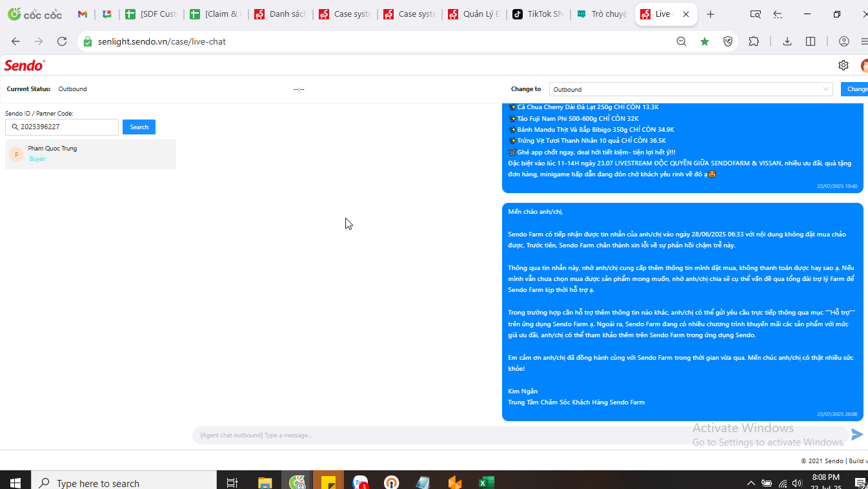Reload the current page

pos(62,41)
